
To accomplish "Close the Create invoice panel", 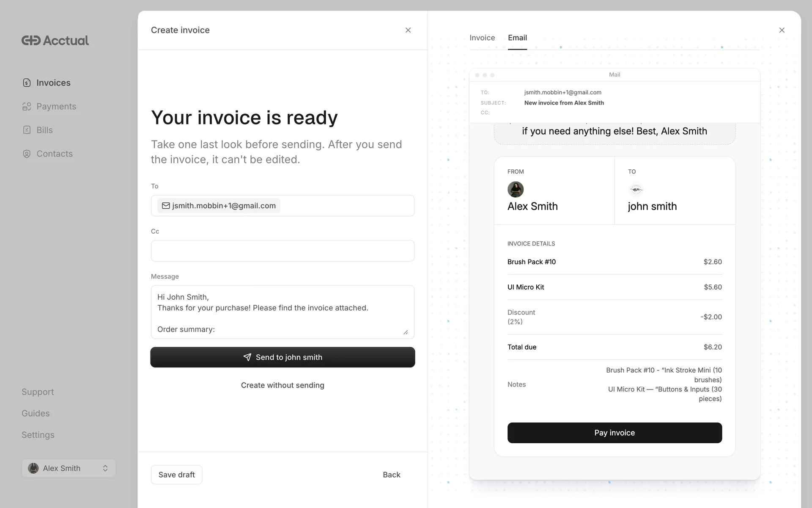I will coord(408,30).
